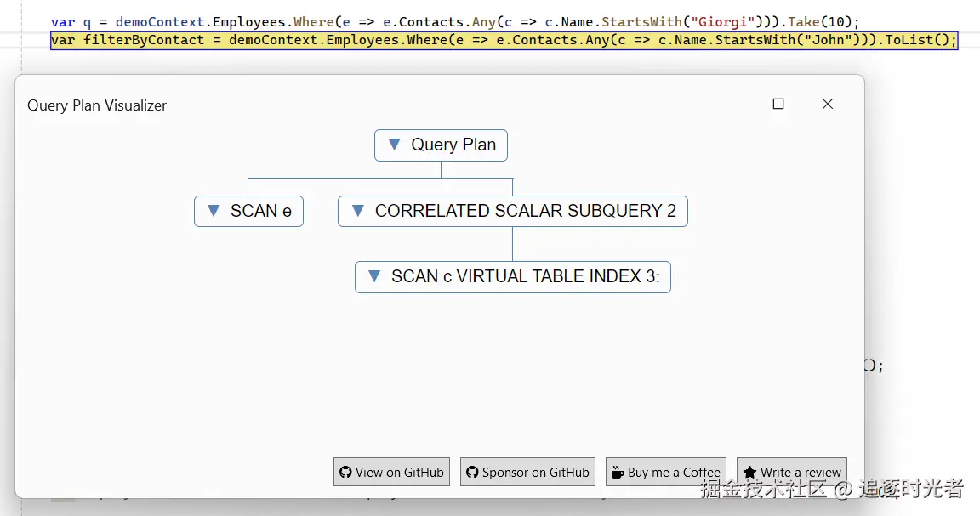Open the View on GitHub text link
980x516 pixels.
(400, 473)
